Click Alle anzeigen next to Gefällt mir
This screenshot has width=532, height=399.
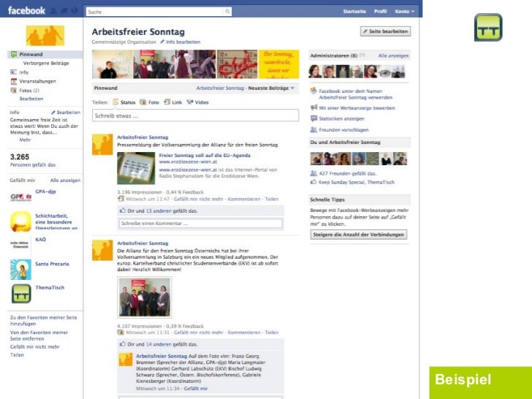pyautogui.click(x=65, y=180)
